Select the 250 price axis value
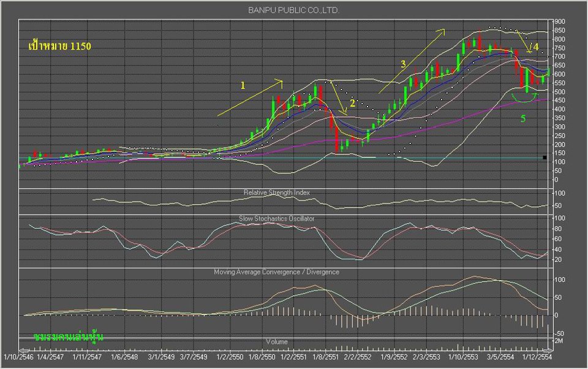This screenshot has width=588, height=369. tap(559, 136)
